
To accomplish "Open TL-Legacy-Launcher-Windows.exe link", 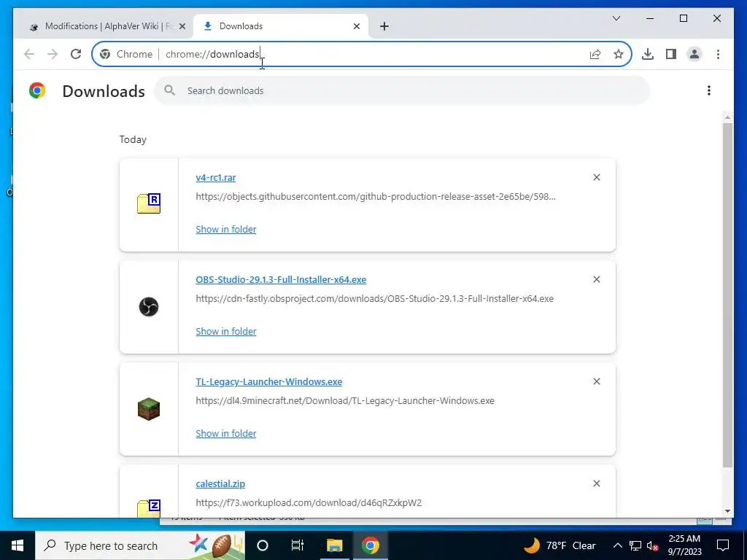I will click(x=269, y=381).
